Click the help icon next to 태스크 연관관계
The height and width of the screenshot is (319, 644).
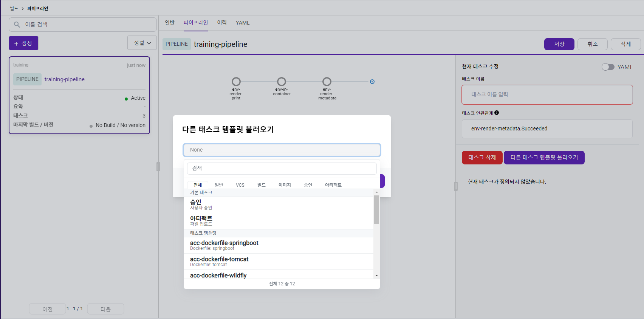coord(497,113)
